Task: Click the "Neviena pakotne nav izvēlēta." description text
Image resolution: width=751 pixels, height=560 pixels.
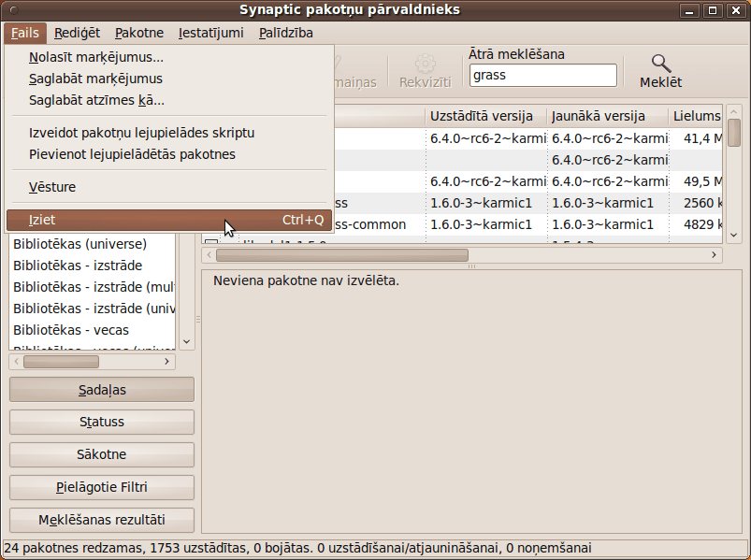Action: pyautogui.click(x=306, y=281)
